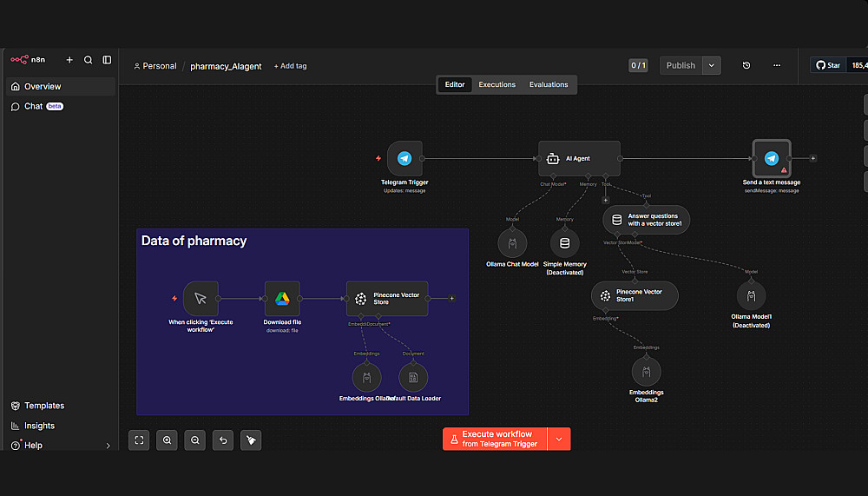Add node after Send a text message

coord(813,158)
